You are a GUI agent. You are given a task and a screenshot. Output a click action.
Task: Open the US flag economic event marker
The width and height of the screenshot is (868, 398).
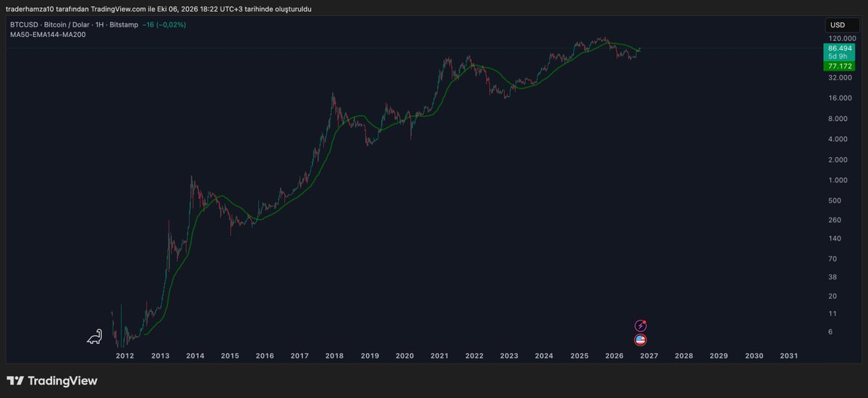pos(640,339)
